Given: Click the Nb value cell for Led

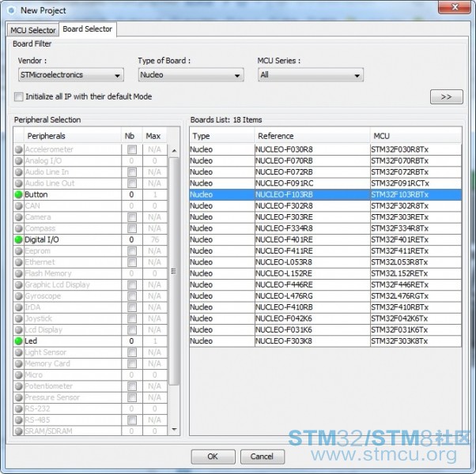Looking at the screenshot, I should click(x=132, y=341).
